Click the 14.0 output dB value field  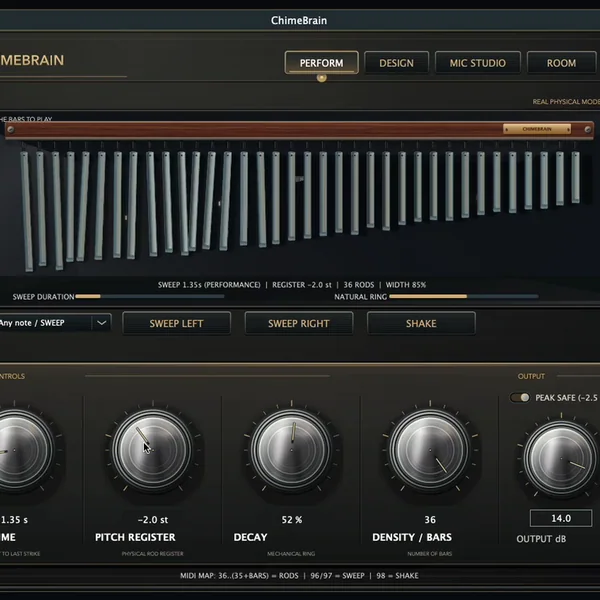[561, 518]
